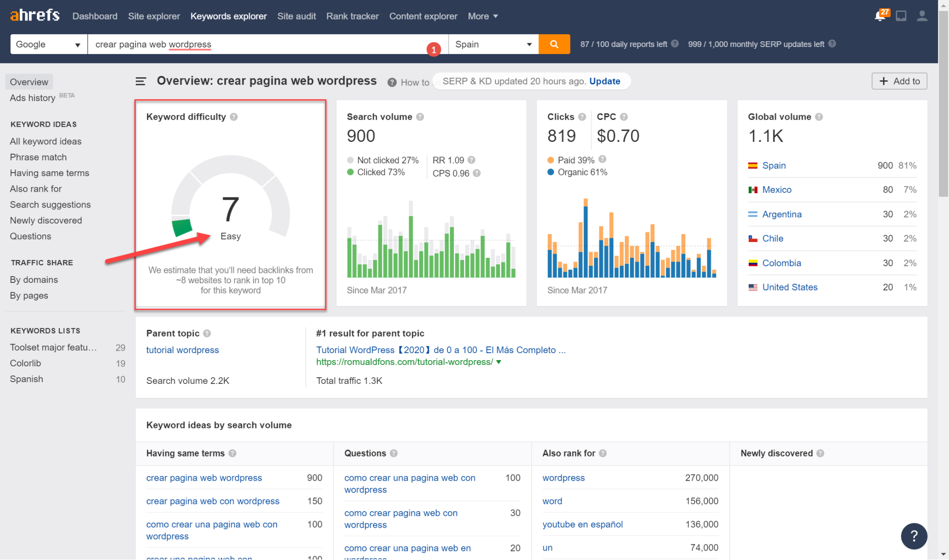Click the monitor icon in header
Screen dimensions: 949x560
point(901,16)
